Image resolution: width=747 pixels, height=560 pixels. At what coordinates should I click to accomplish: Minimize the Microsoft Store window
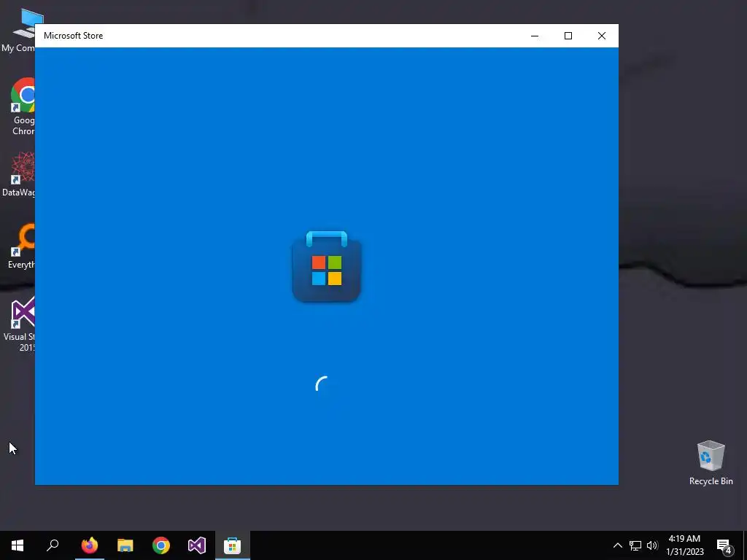535,36
